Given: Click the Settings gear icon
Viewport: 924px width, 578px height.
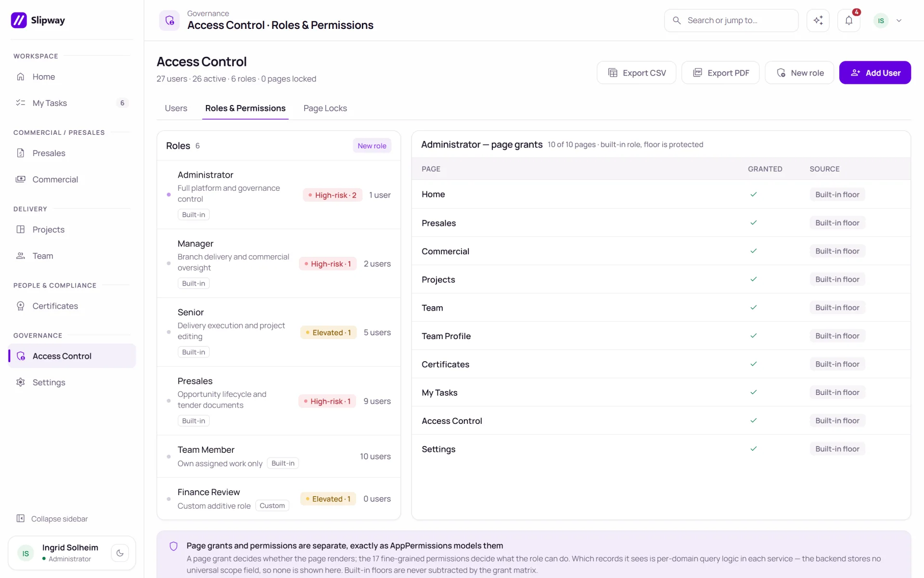Looking at the screenshot, I should click(21, 382).
